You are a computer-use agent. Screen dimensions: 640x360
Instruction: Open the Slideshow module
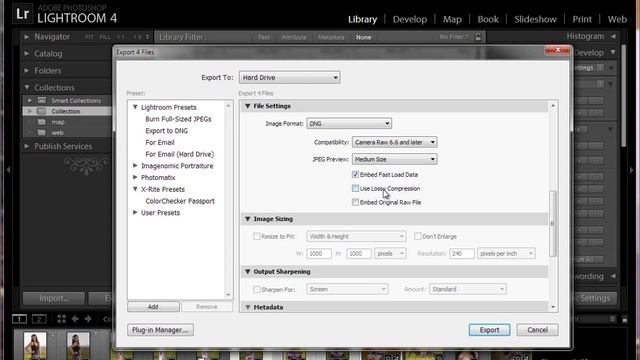coord(535,19)
